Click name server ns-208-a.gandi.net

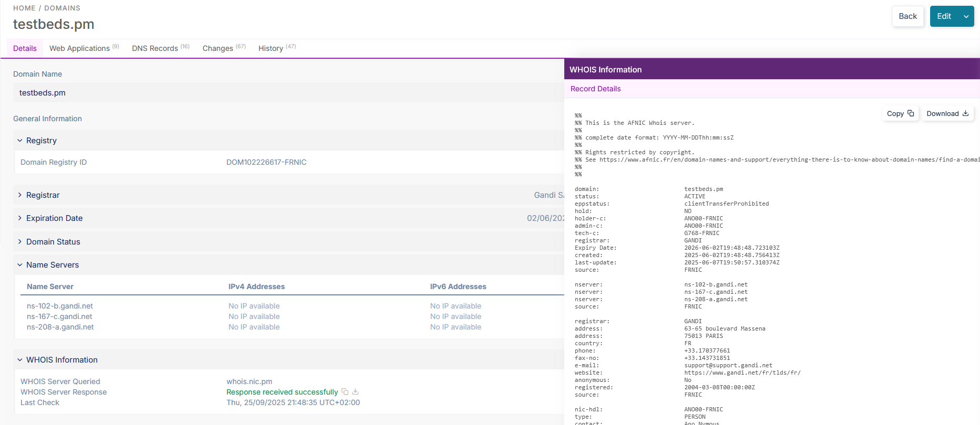[60, 327]
